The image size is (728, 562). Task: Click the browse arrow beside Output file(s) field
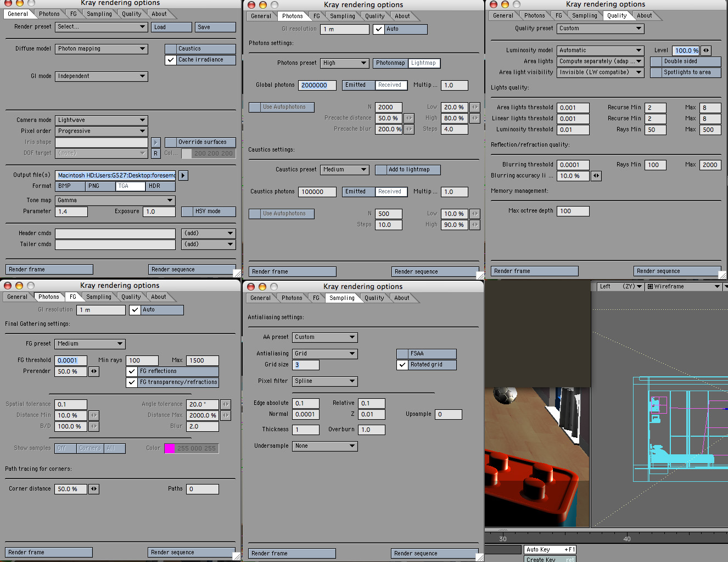tap(183, 175)
